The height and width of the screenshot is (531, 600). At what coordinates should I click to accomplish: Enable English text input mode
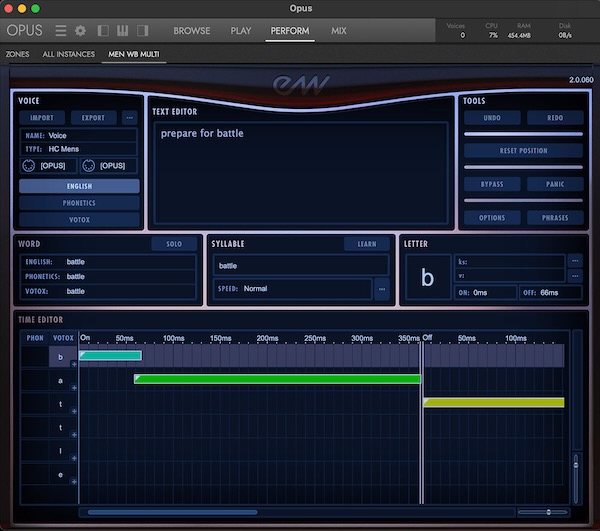tap(79, 186)
